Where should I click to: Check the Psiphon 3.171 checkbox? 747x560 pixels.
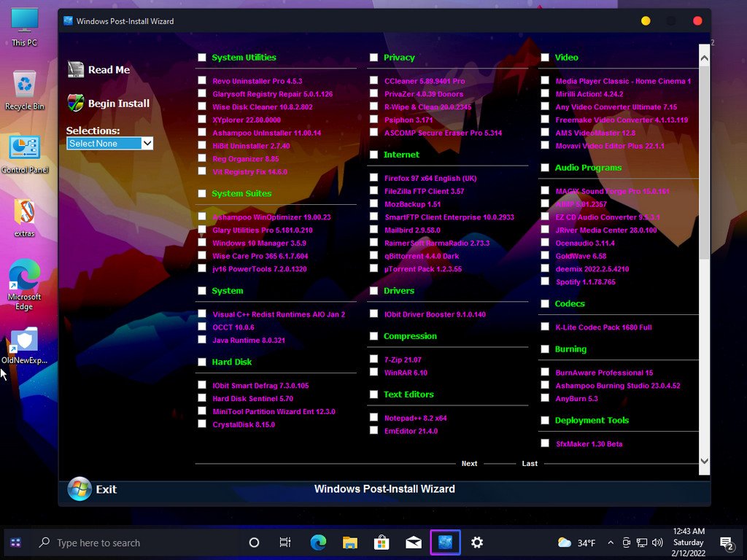coord(373,120)
